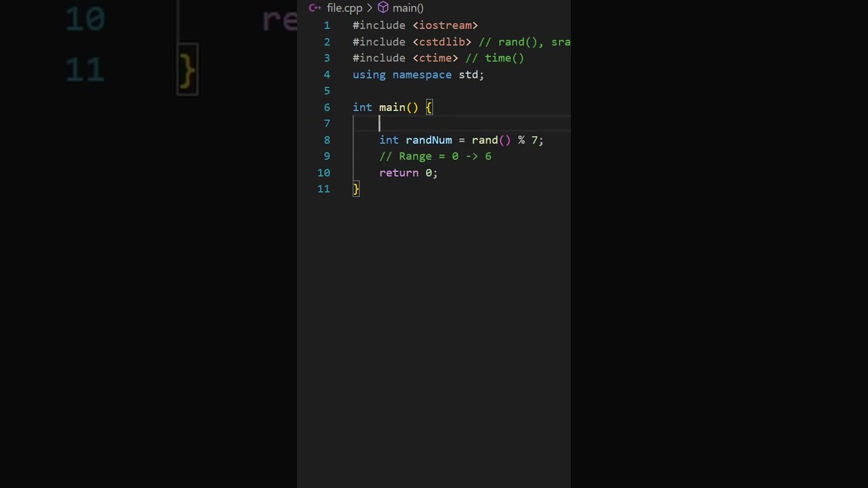Click the 'using' keyword on line 4
The image size is (868, 488).
coord(369,75)
